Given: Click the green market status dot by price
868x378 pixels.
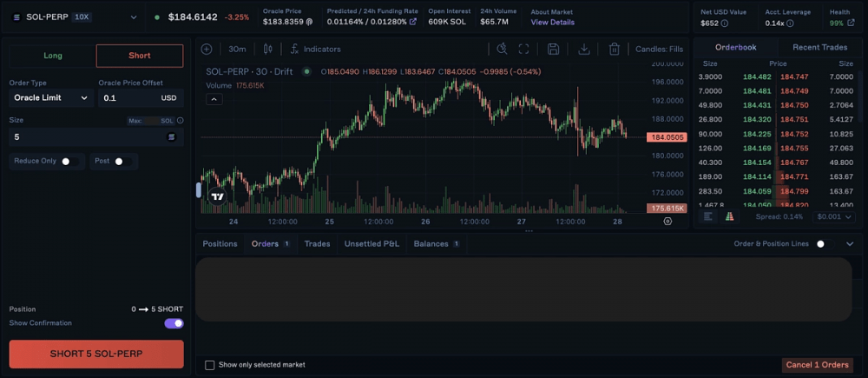Looking at the screenshot, I should (x=157, y=17).
